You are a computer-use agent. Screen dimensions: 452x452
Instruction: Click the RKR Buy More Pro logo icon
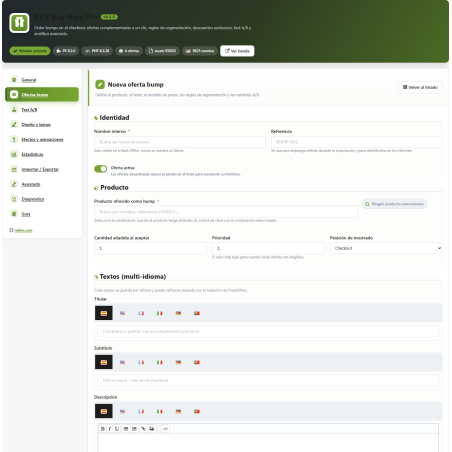coord(19,23)
